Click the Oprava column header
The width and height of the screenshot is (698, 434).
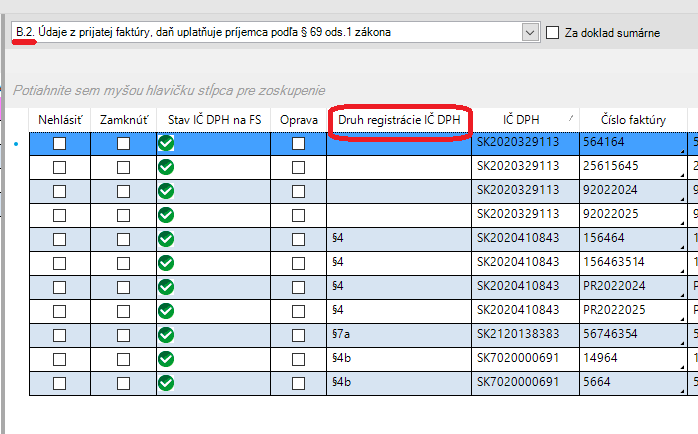299,120
